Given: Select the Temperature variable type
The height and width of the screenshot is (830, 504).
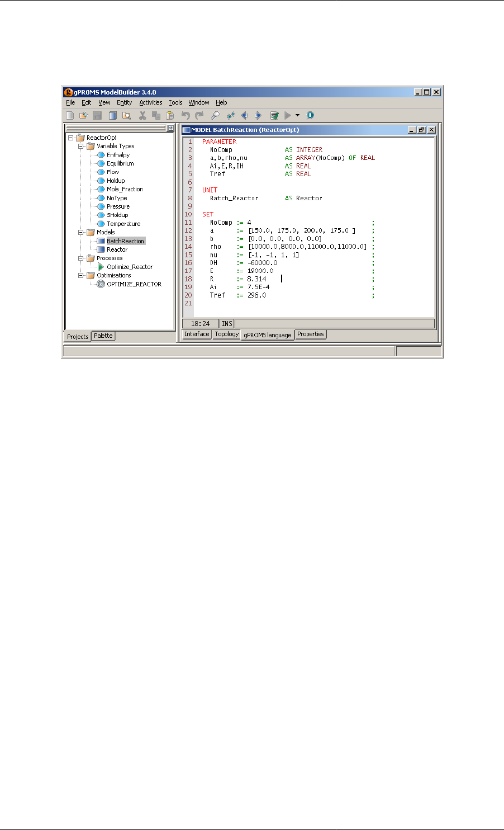Looking at the screenshot, I should point(123,224).
